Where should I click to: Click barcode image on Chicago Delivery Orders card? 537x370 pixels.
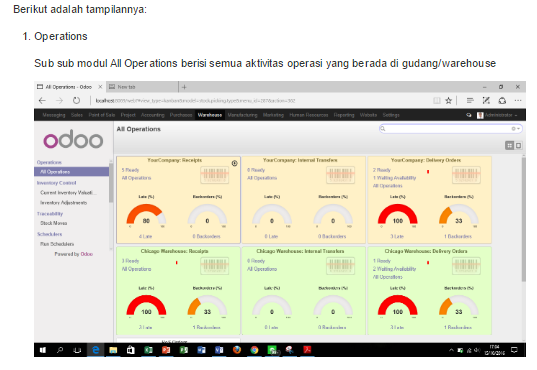(x=466, y=266)
